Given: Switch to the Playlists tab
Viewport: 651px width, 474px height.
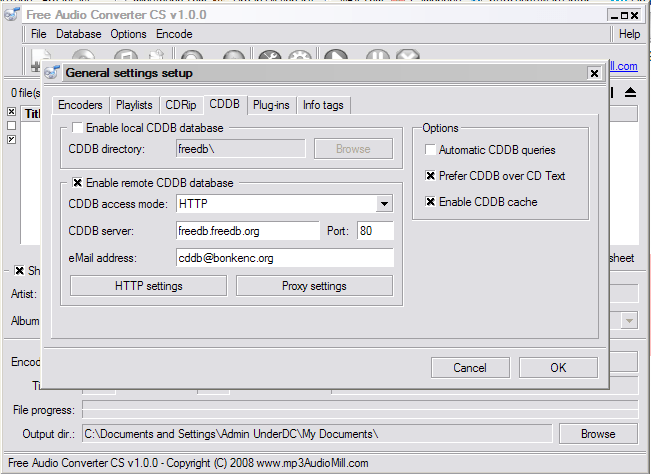Looking at the screenshot, I should point(134,105).
